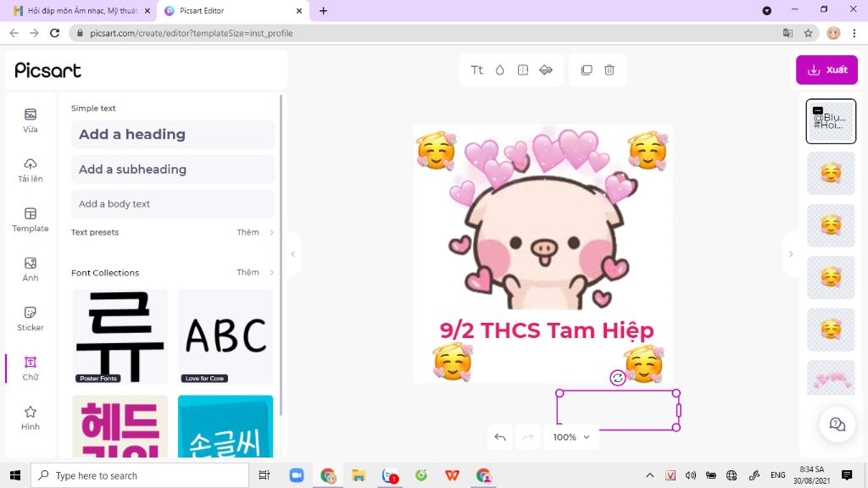Undo the last action
Viewport: 868px width, 488px height.
(500, 437)
